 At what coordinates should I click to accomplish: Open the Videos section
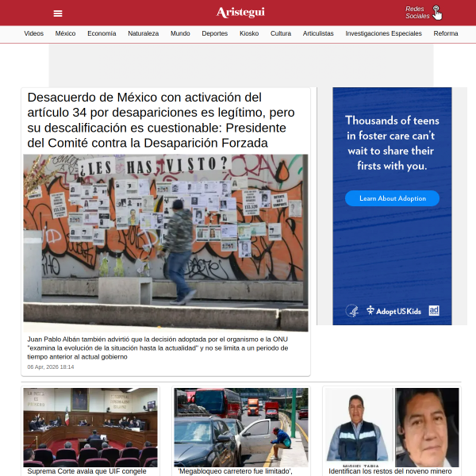[x=33, y=33]
